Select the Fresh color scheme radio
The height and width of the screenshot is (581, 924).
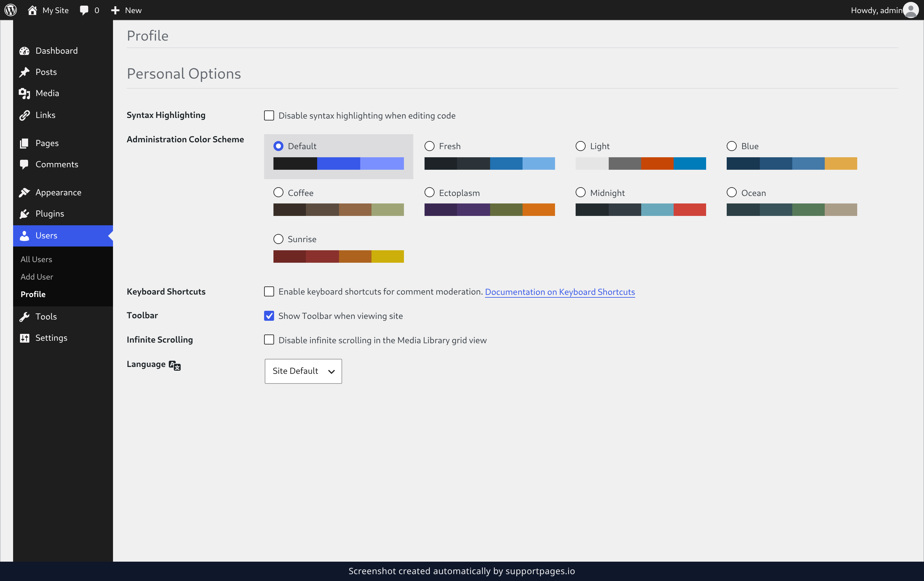coord(430,146)
